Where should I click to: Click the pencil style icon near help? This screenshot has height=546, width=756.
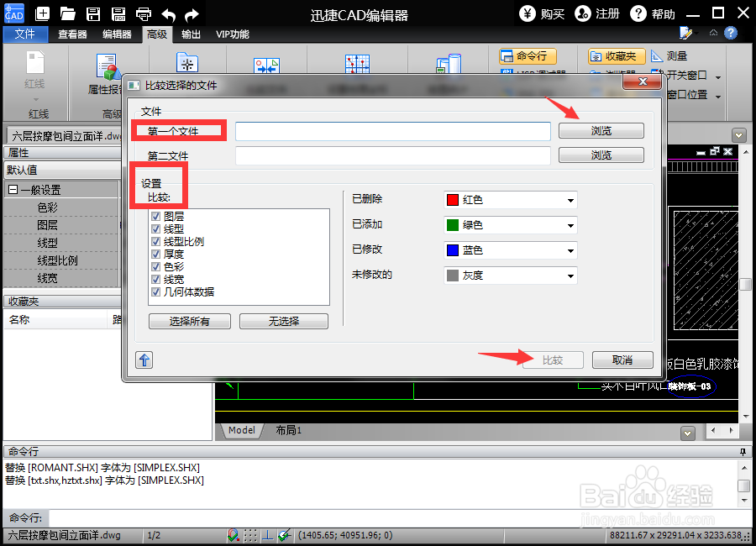[685, 33]
